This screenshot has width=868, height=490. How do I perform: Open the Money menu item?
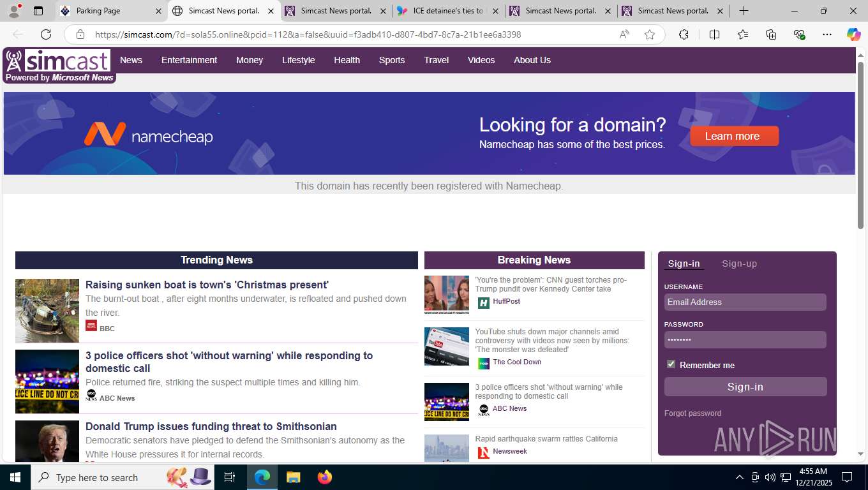(250, 60)
